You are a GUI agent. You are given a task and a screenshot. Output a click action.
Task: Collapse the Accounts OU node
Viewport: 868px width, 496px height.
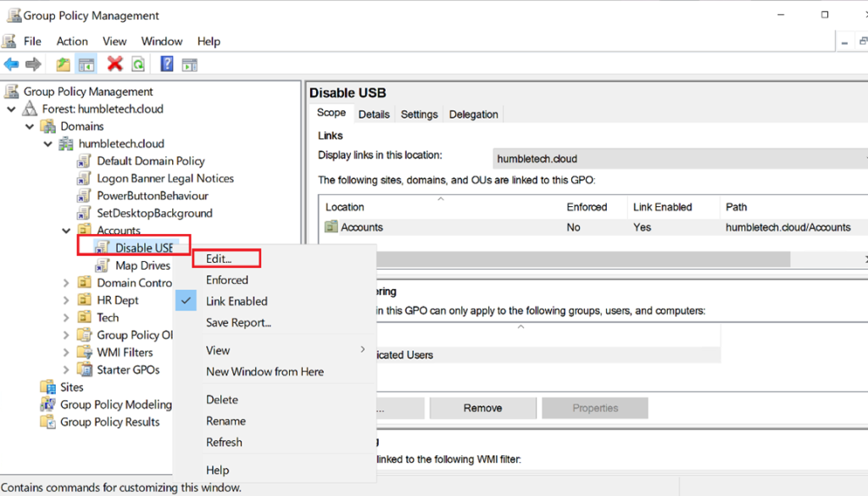66,231
